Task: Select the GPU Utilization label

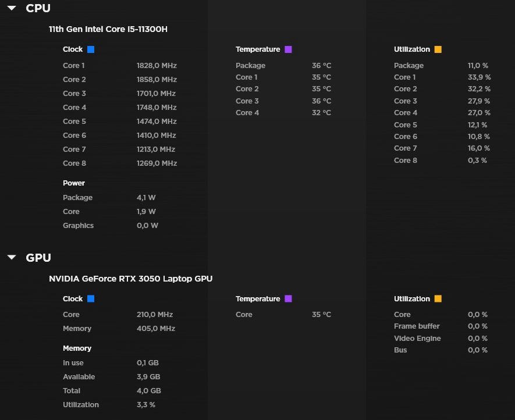Action: (412, 298)
